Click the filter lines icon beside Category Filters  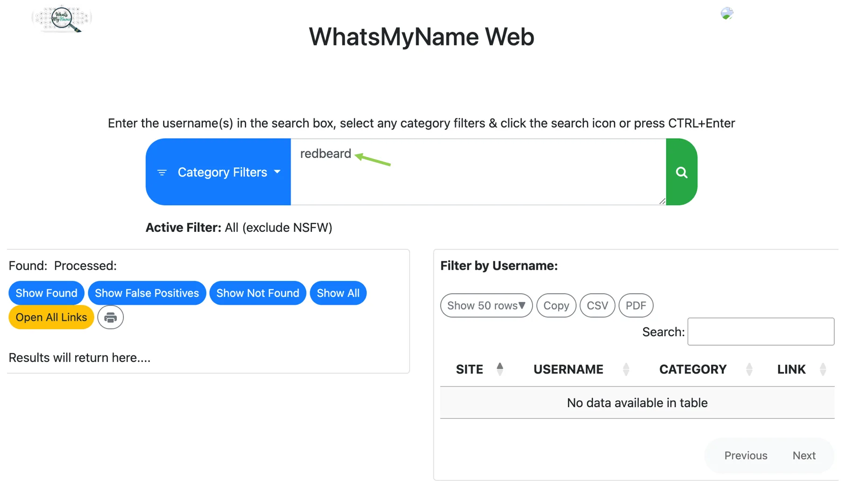pos(162,173)
